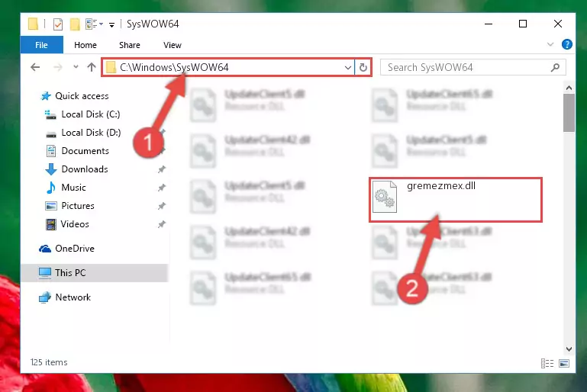This screenshot has height=392, width=587.
Task: Switch to the Share ribbon tab
Action: pos(130,45)
